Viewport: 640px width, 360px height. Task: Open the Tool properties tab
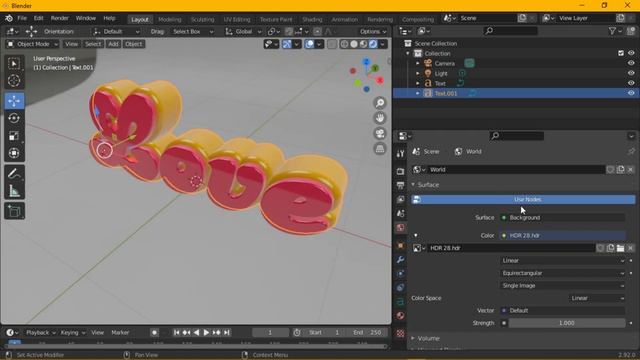(400, 153)
